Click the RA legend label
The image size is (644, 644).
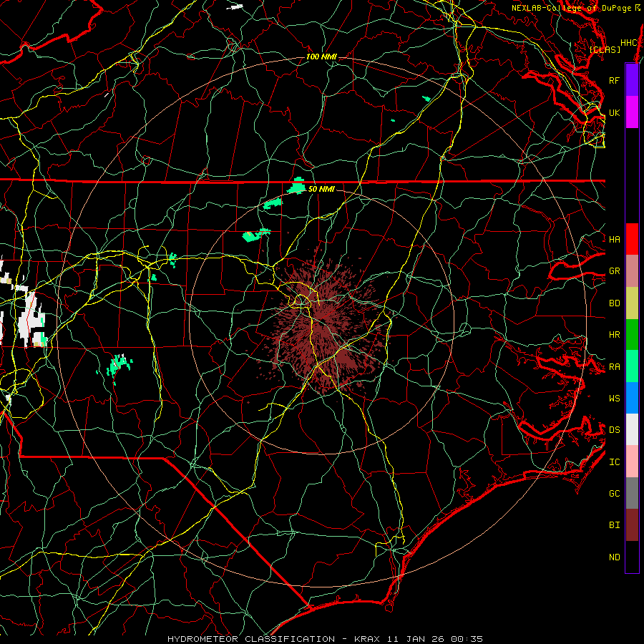coord(615,367)
